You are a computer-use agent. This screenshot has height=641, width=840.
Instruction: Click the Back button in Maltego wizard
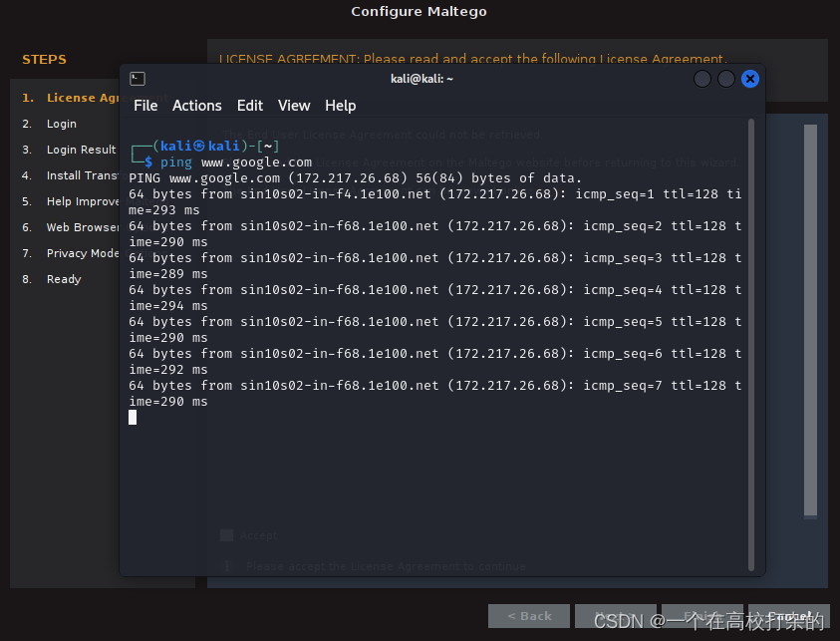pos(529,616)
